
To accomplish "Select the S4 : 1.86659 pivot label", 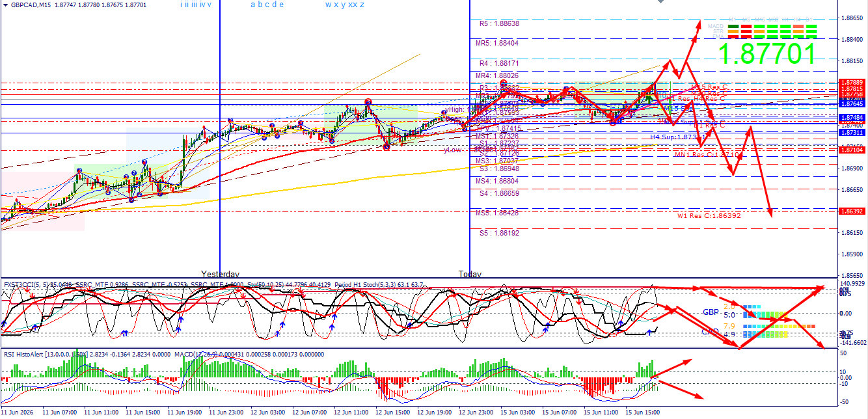I will tap(499, 193).
